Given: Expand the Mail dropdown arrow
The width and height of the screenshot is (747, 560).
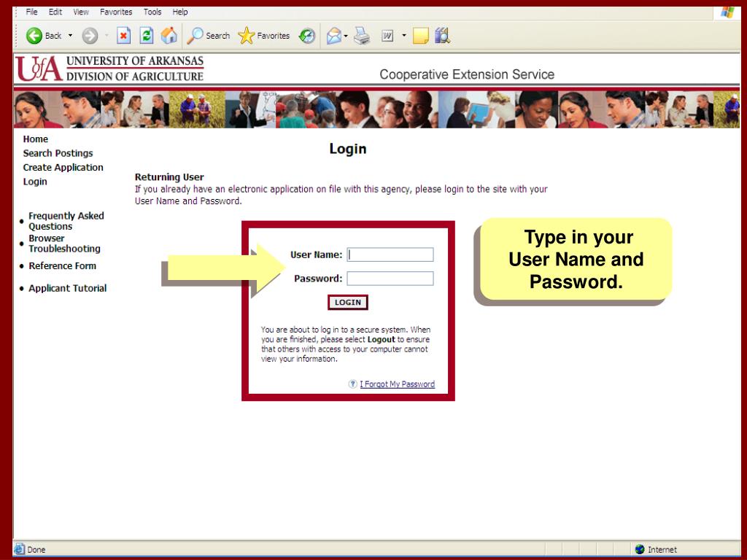Looking at the screenshot, I should click(x=346, y=36).
